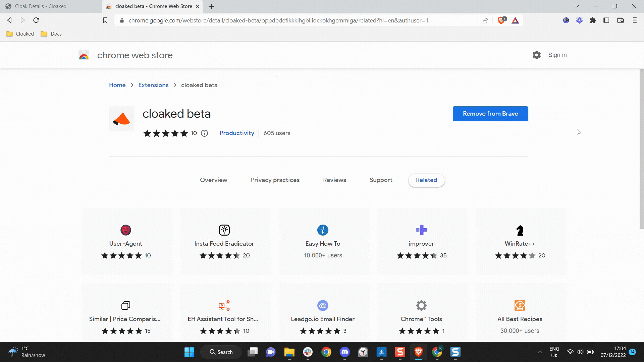This screenshot has height=362, width=644.
Task: Click the bookmark star icon in address bar
Action: pos(105,20)
